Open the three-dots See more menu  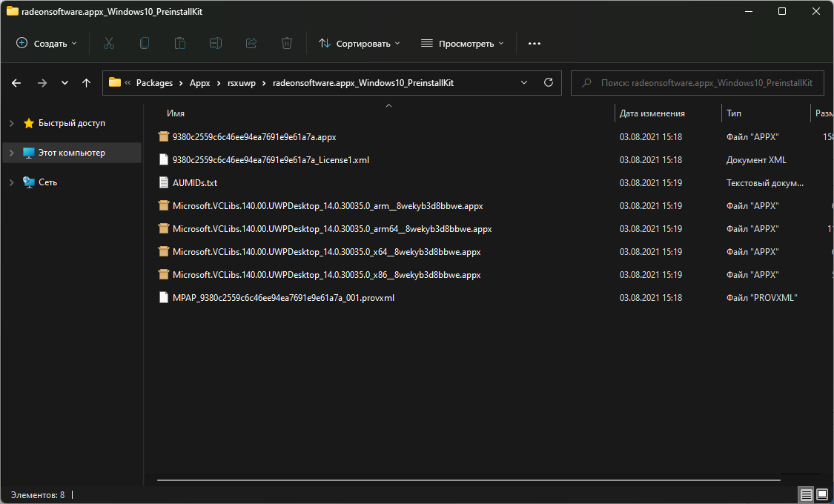(x=535, y=44)
